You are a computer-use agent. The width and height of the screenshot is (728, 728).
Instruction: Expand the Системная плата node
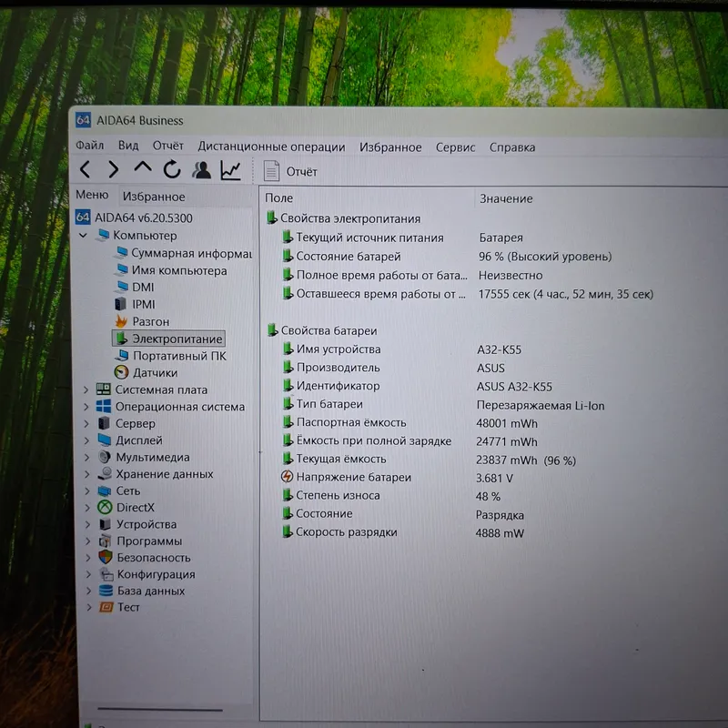tap(86, 389)
